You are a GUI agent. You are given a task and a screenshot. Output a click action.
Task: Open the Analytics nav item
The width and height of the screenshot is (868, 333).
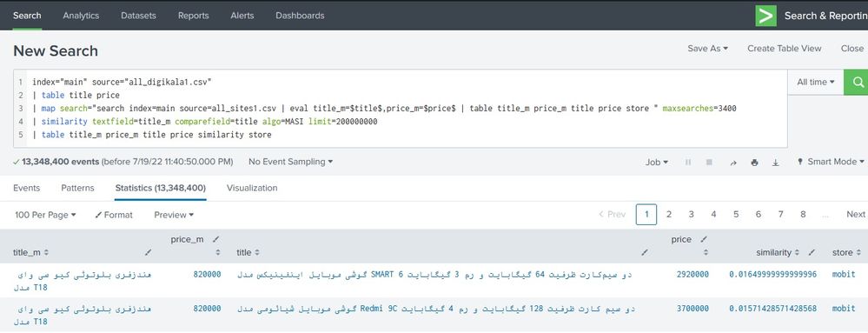pos(81,16)
